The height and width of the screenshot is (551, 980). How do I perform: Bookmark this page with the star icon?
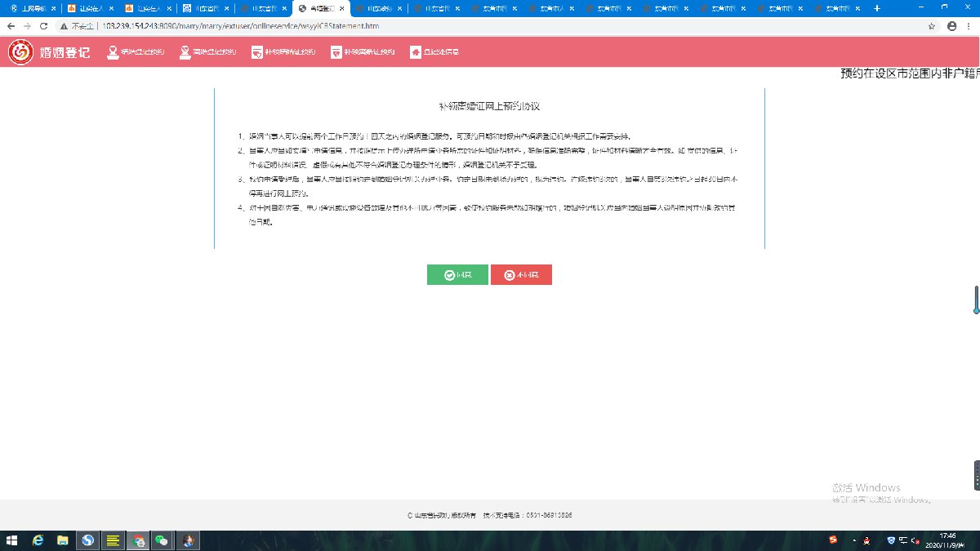coord(932,26)
